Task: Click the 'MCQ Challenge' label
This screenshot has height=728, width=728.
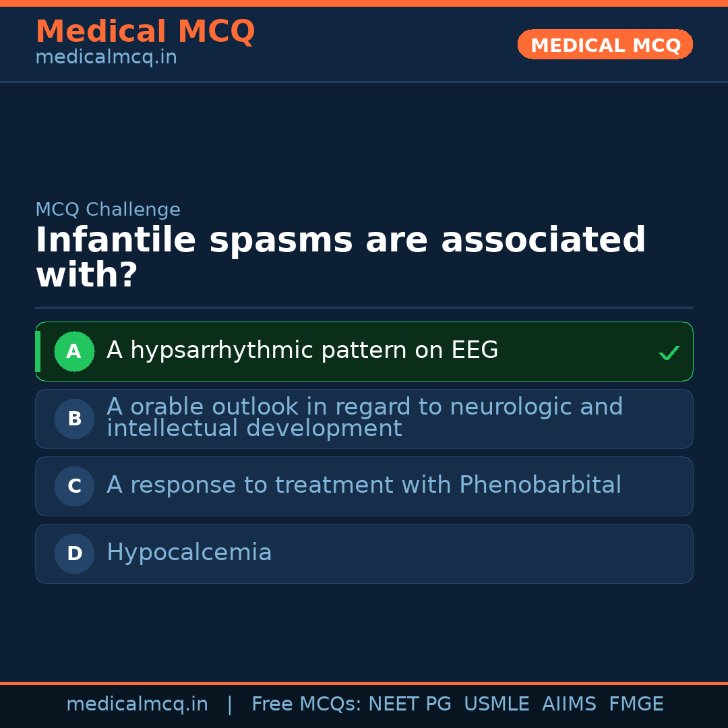Action: [x=108, y=210]
